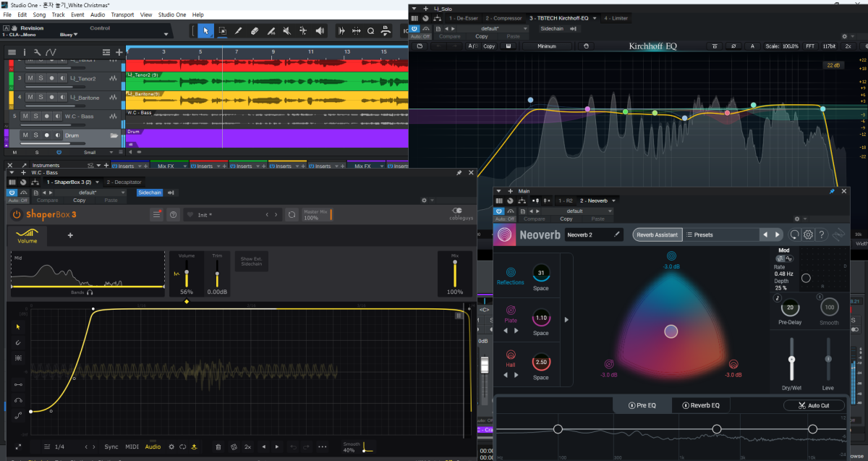Click the ShaperBox 3 power icon
Screen dimensions: 868x461
(17, 215)
